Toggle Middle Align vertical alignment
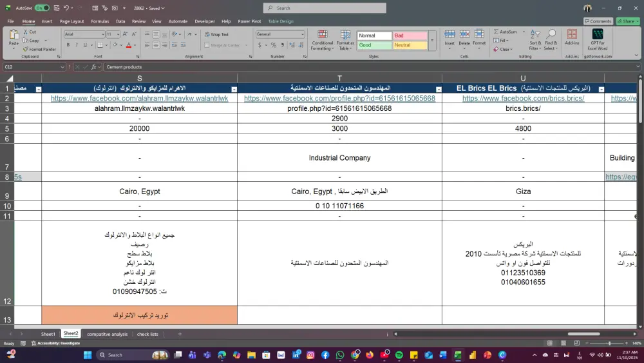Screen dimensions: 644x363 click(x=156, y=34)
